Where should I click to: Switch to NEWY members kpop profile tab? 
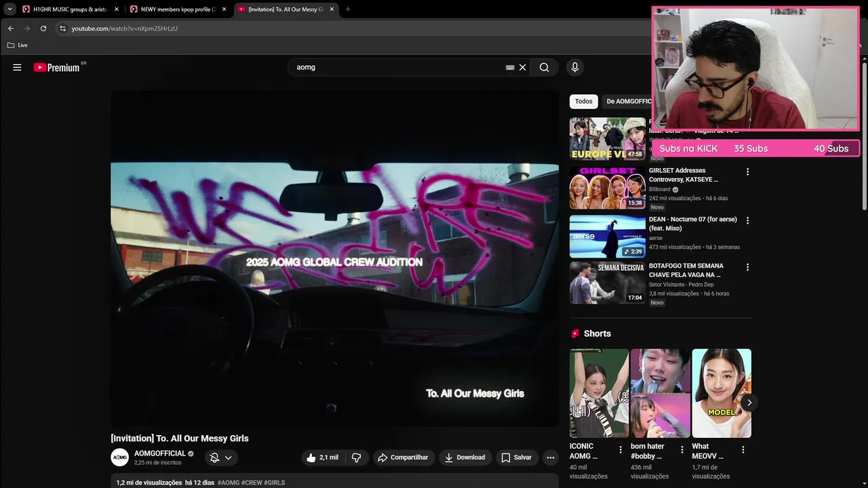[178, 9]
